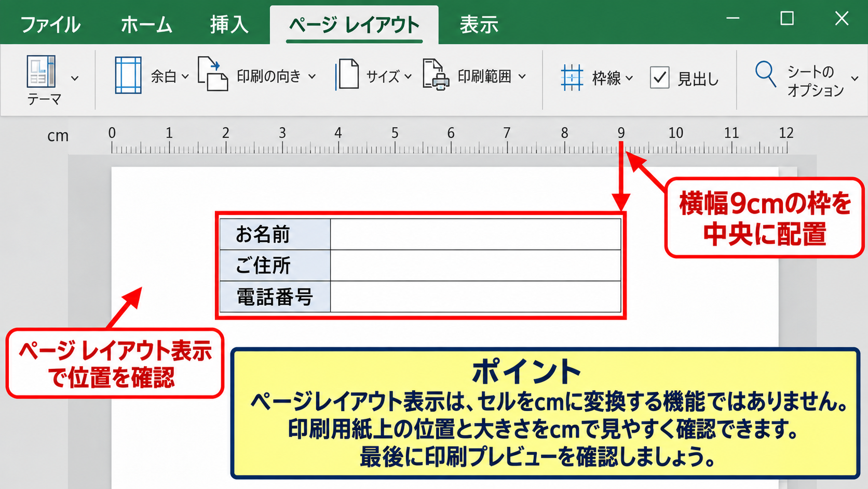The image size is (868, 489).
Task: Expand the 印刷の向き dropdown arrow
Action: (x=312, y=76)
